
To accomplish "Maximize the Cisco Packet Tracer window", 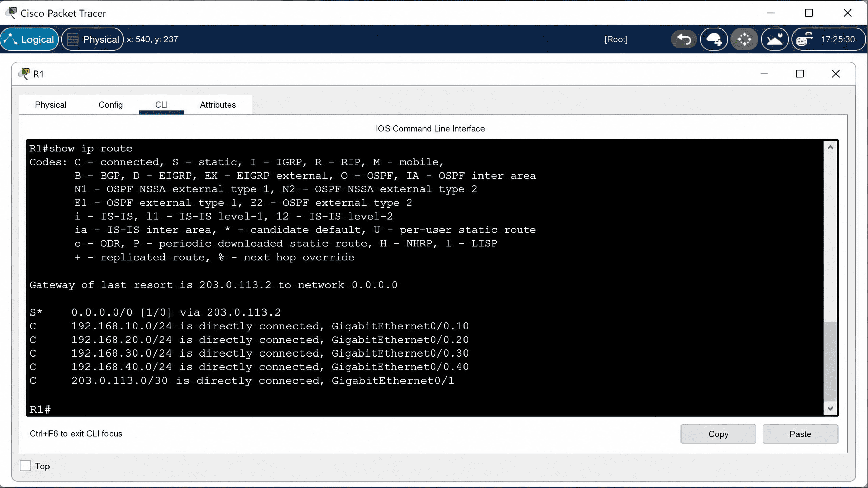I will (x=809, y=13).
